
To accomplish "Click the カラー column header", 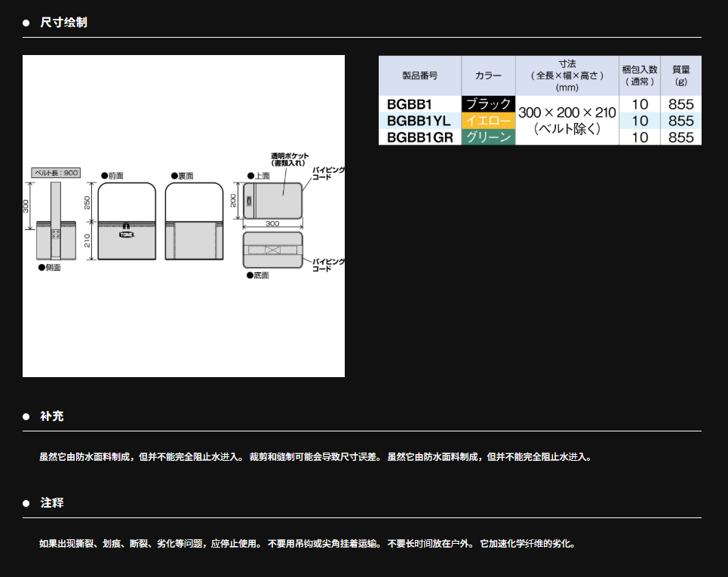I will [488, 75].
